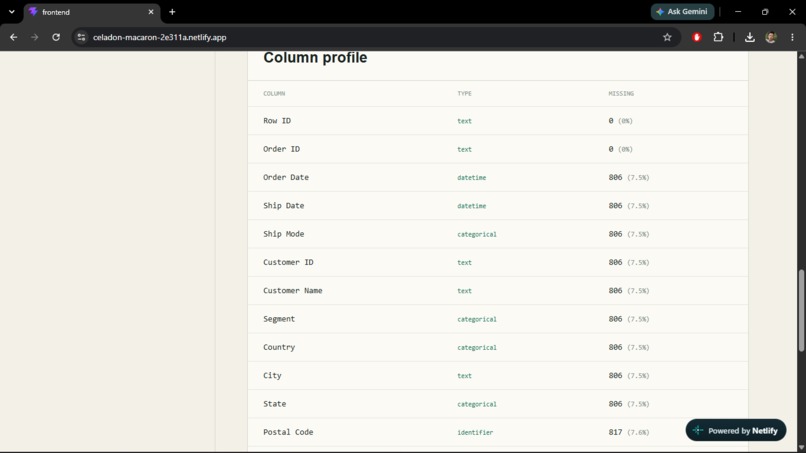Click the categorical type of Segment

point(477,319)
